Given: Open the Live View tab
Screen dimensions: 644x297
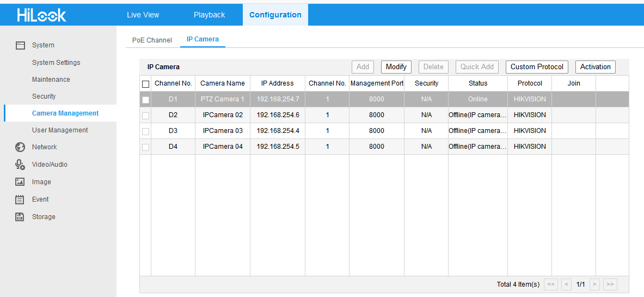Looking at the screenshot, I should pyautogui.click(x=143, y=15).
